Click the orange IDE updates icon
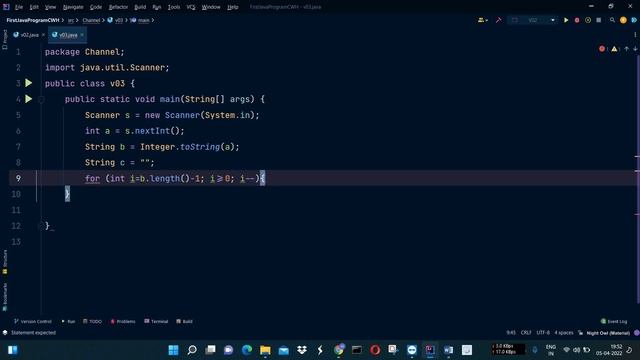Screen dimensions: 640x360 click(x=623, y=20)
